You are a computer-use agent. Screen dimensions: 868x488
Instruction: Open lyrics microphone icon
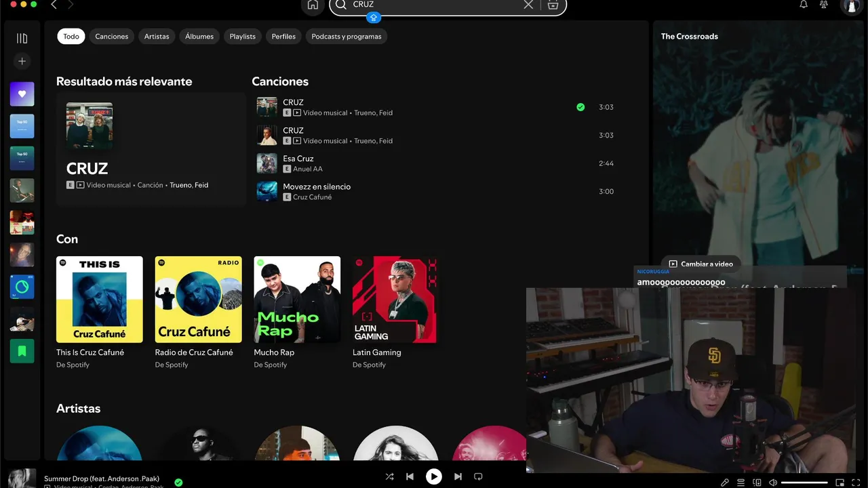(725, 483)
